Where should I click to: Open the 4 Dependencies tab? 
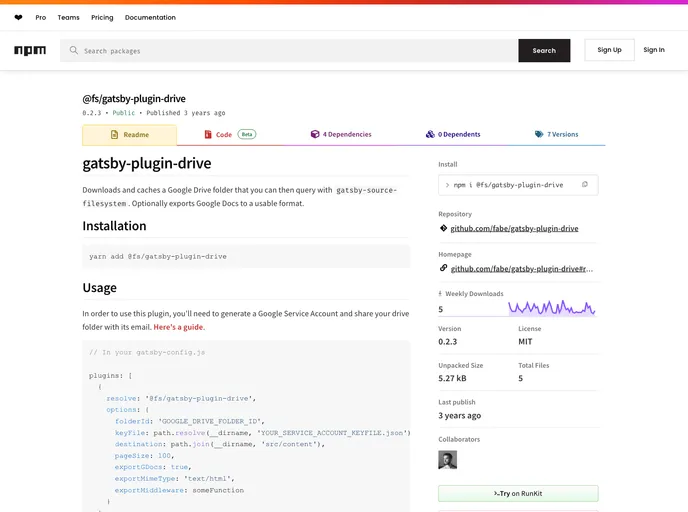(x=341, y=134)
